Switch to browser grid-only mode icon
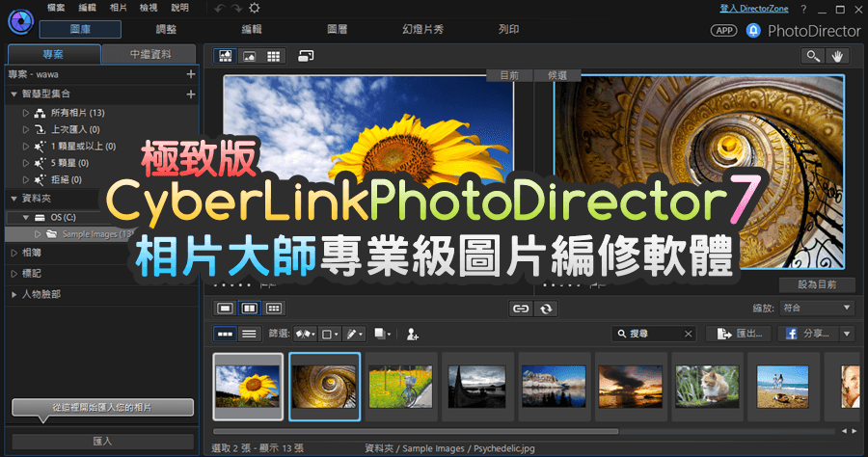Screen dimensions: 868x457 coord(274,56)
